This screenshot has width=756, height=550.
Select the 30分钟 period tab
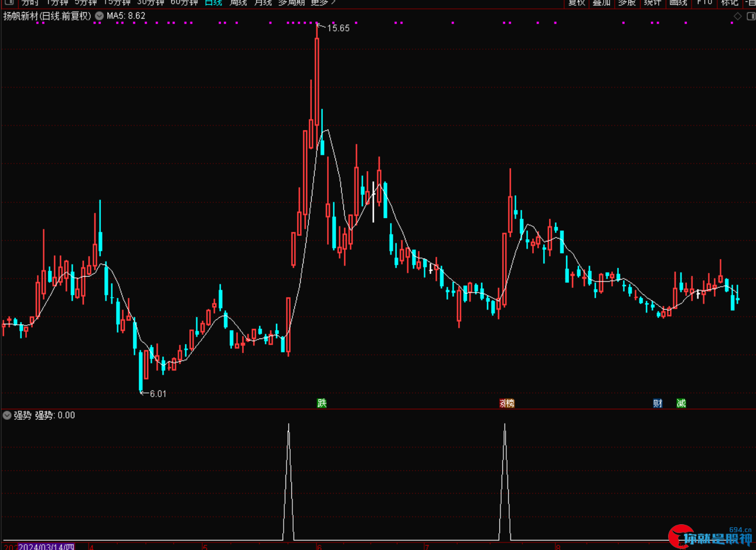[x=151, y=2]
